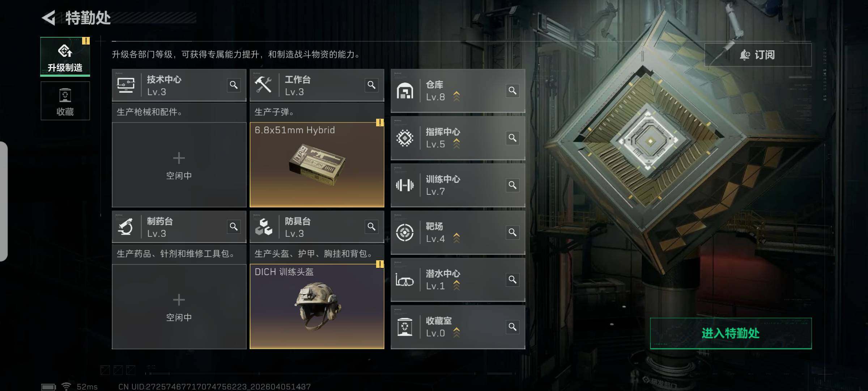Click the 靶场 target icon
868x391 pixels.
pos(405,232)
